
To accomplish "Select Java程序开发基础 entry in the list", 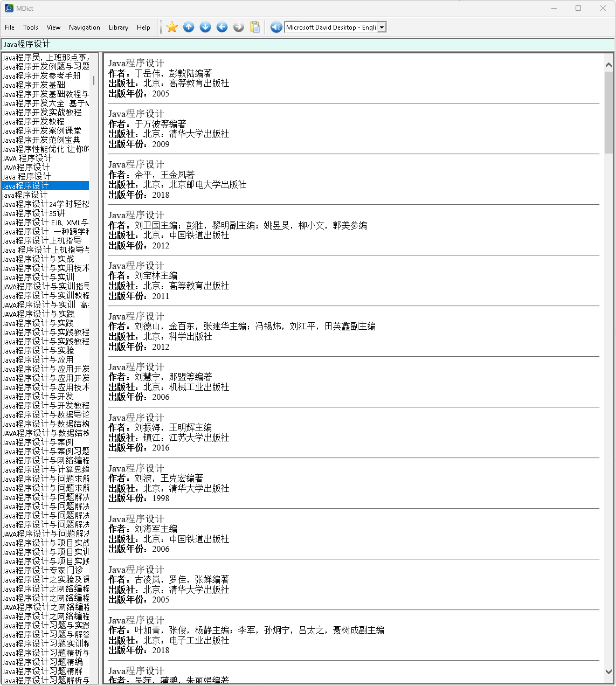I will coord(34,85).
